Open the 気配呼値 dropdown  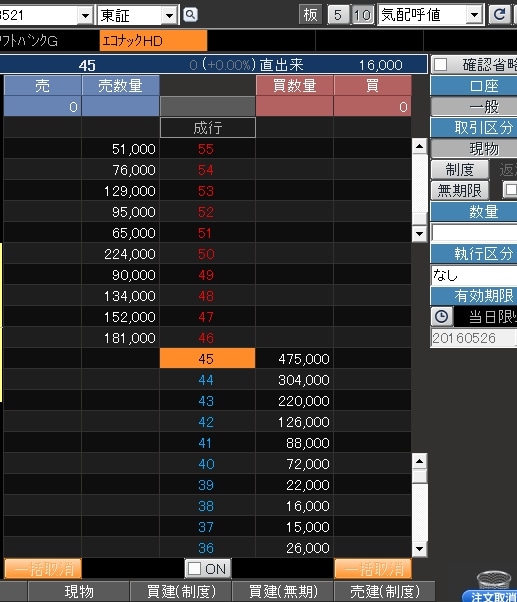click(x=474, y=15)
